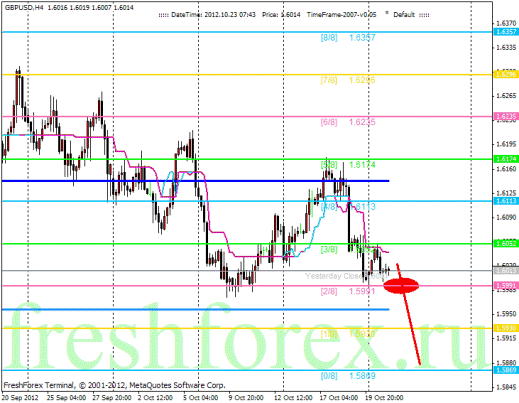Click the 1.6335 value on the price scale

point(506,48)
